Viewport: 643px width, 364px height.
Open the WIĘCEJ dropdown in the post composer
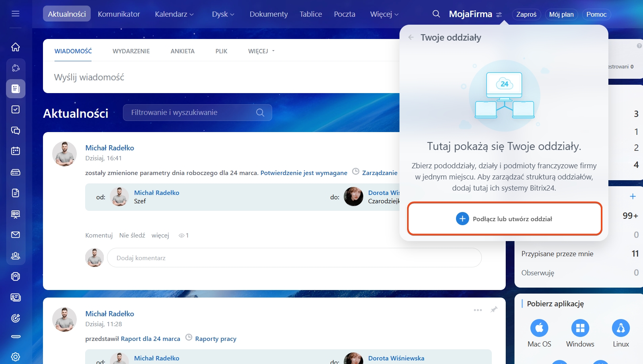tap(261, 51)
